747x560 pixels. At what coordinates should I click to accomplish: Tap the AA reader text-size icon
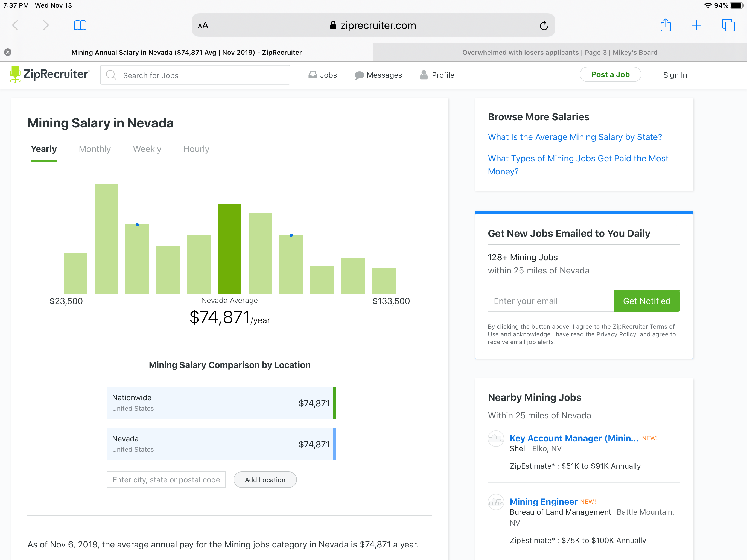[203, 25]
